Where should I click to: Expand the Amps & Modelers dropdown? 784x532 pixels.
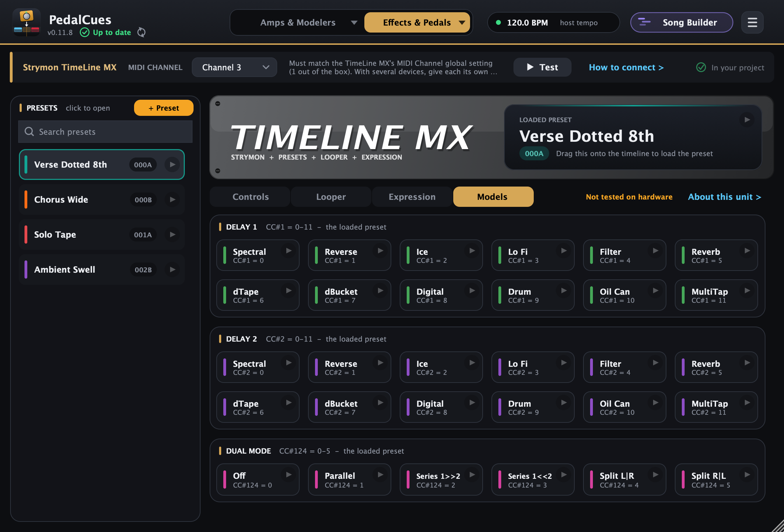[354, 23]
